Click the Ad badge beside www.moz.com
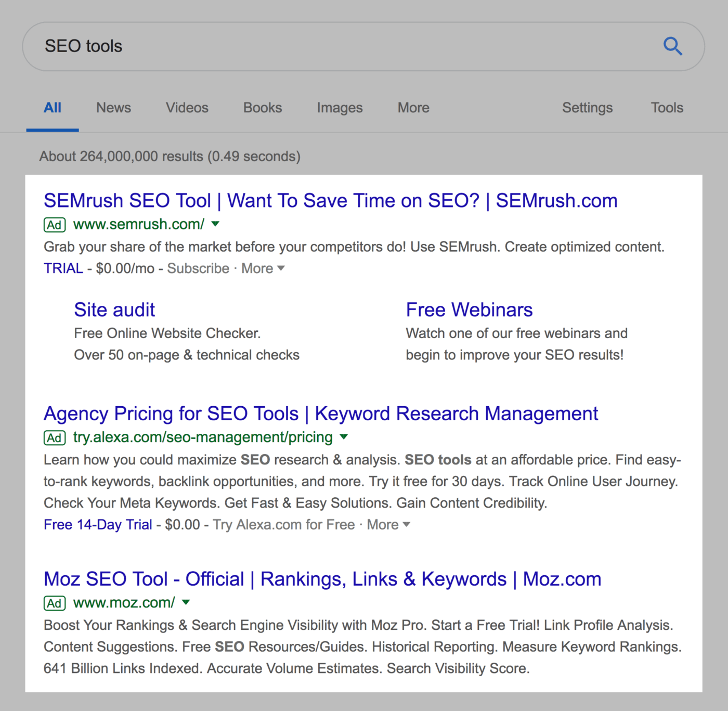The image size is (728, 711). (x=55, y=603)
